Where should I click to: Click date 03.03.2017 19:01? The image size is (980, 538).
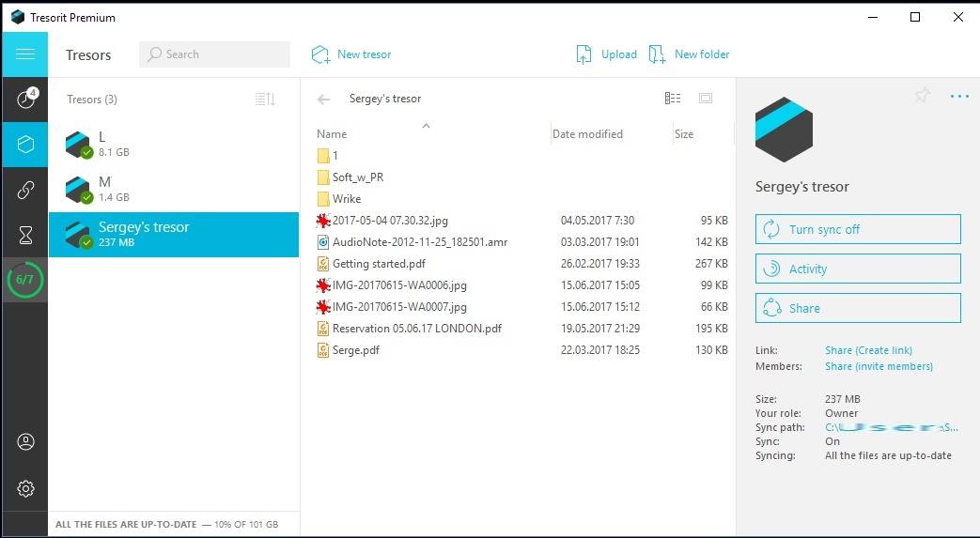[x=600, y=242]
